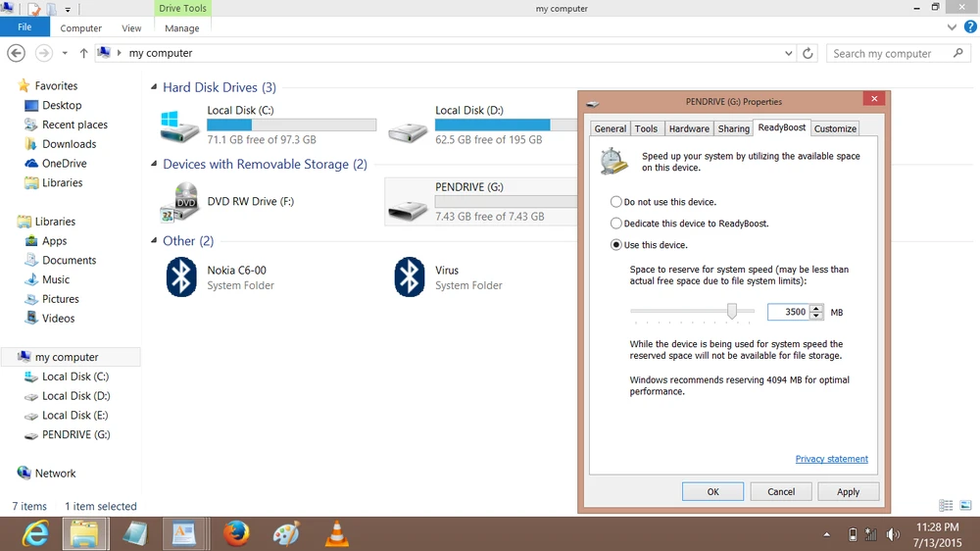Refresh the my computer folder view
The height and width of the screenshot is (551, 980).
pyautogui.click(x=808, y=54)
